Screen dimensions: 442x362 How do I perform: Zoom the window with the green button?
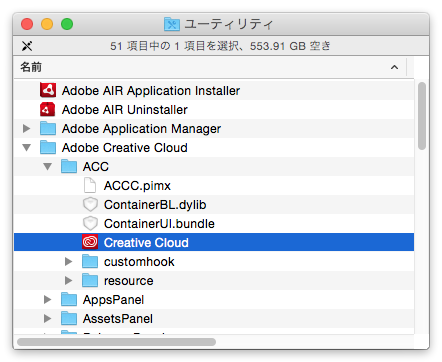(67, 24)
